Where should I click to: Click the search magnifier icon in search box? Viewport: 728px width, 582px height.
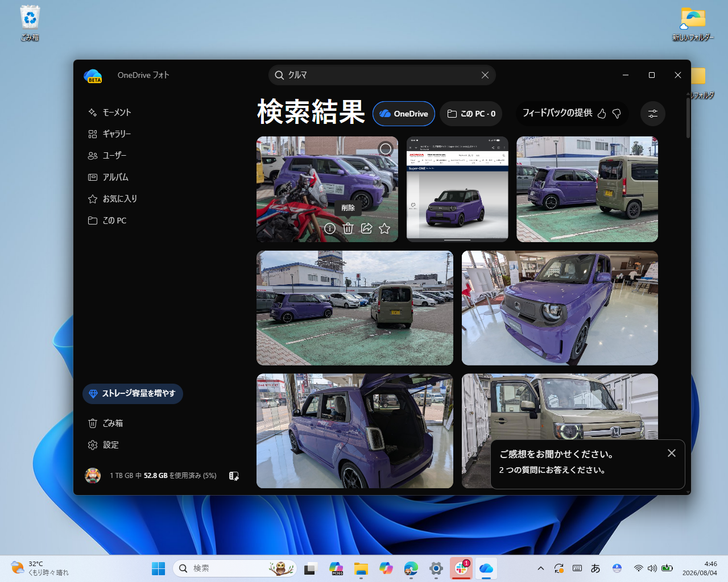[279, 75]
